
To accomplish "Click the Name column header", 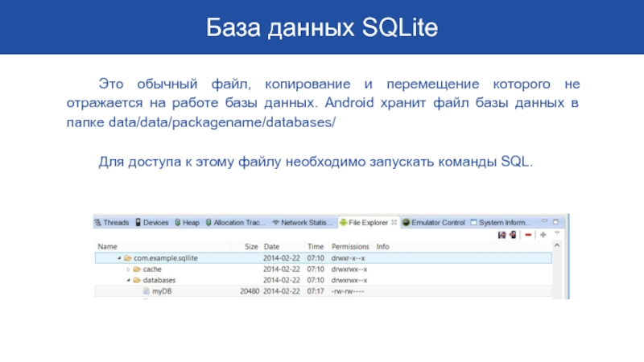I will pyautogui.click(x=107, y=247).
